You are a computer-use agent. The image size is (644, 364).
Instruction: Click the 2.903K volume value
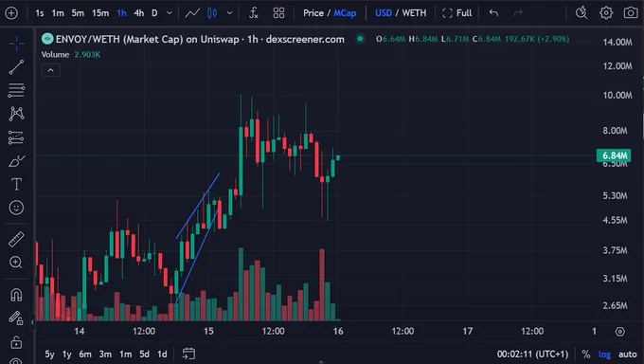point(87,55)
